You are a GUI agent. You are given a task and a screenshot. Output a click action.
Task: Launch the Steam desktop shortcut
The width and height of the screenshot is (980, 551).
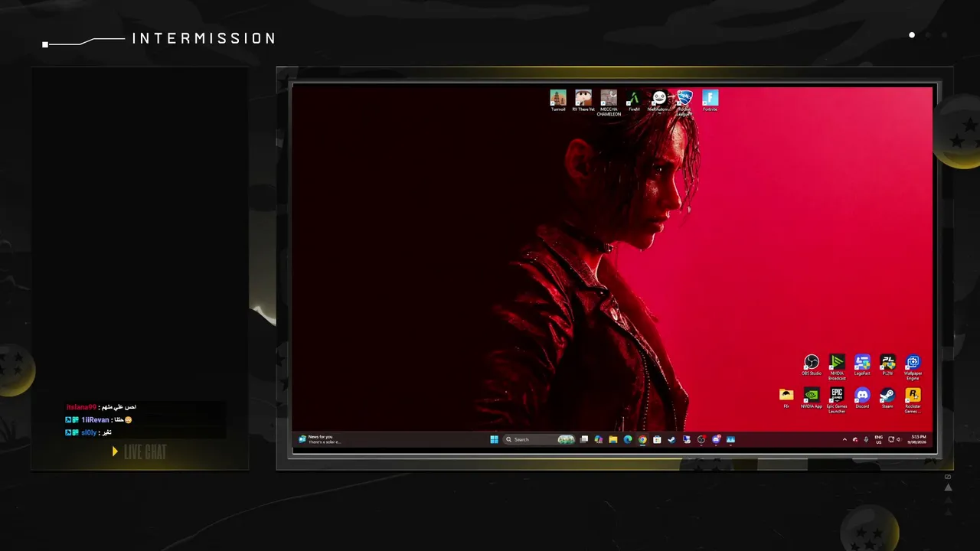(887, 398)
